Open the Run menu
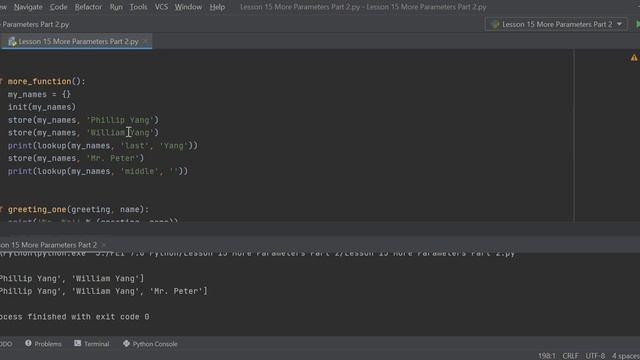 click(116, 7)
